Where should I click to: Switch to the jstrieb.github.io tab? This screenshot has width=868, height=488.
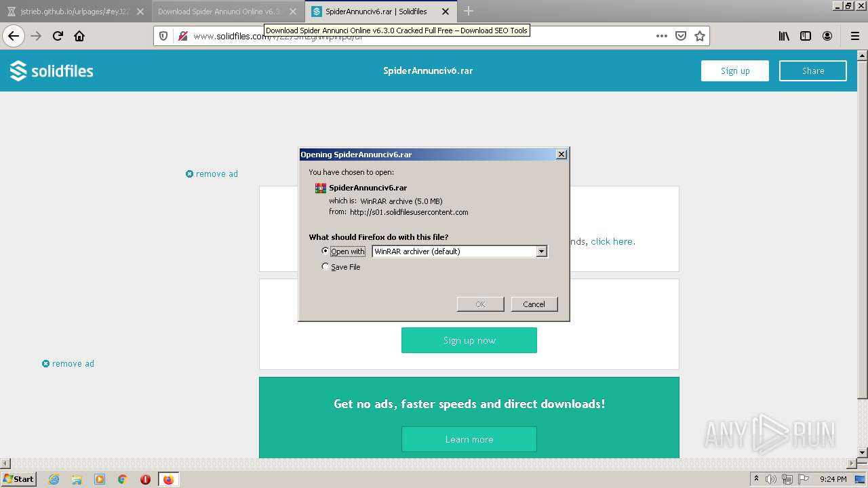tap(75, 12)
